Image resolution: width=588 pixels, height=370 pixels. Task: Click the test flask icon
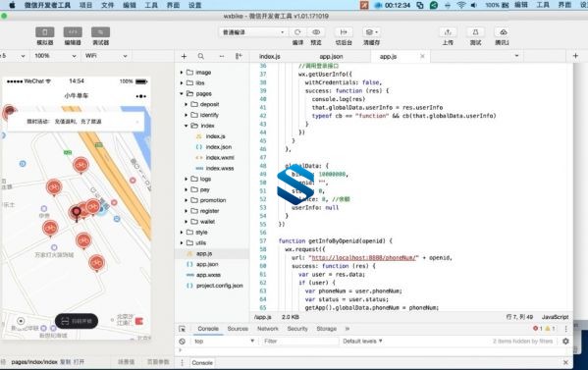pos(475,32)
